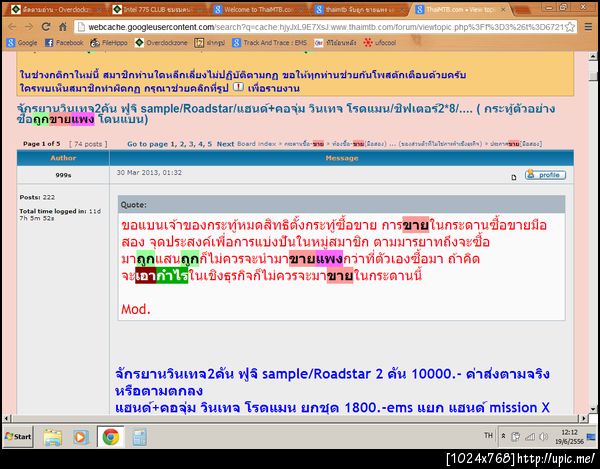The image size is (600, 469).
Task: Click the horizontal scrollbar right arrow
Action: pos(584,419)
